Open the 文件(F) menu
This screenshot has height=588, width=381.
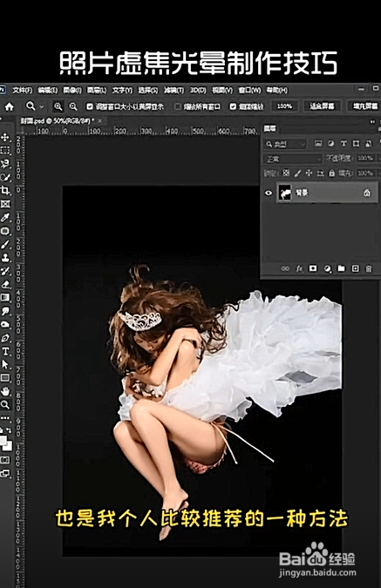click(x=22, y=91)
